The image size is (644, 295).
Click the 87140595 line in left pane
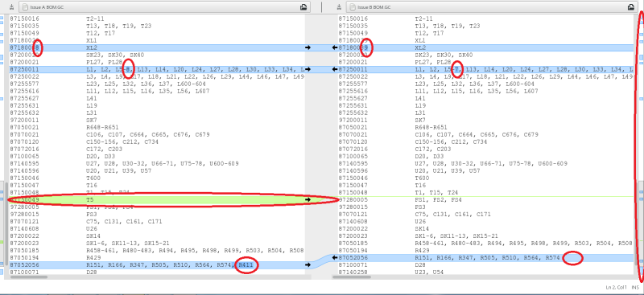pos(156,163)
